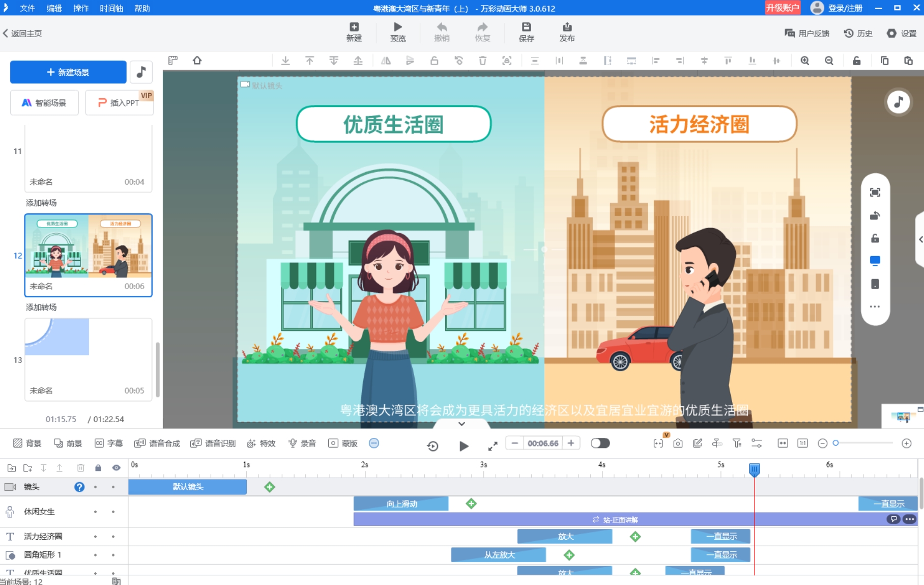Toggle the lock icon in the right floating panel
924x585 pixels.
pyautogui.click(x=875, y=238)
